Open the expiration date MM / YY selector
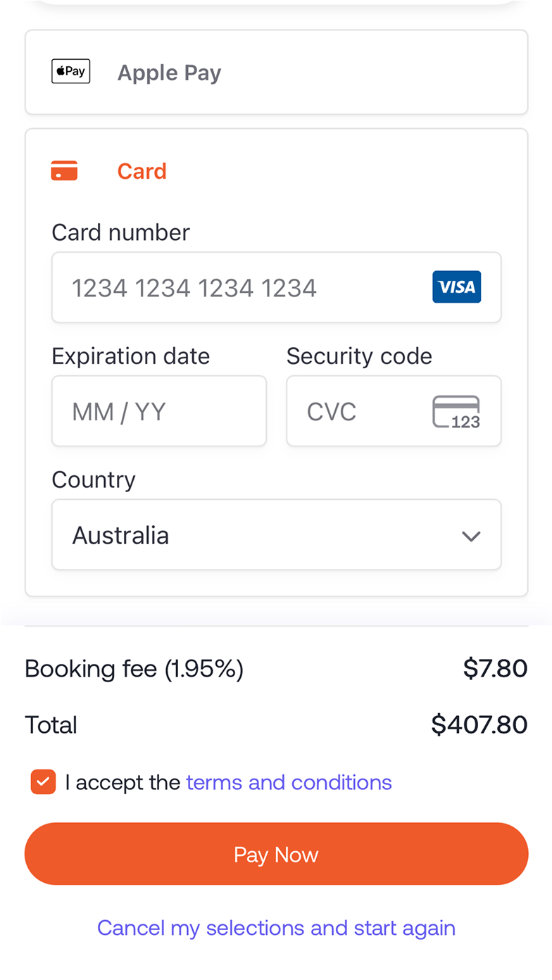552x980 pixels. coord(158,411)
